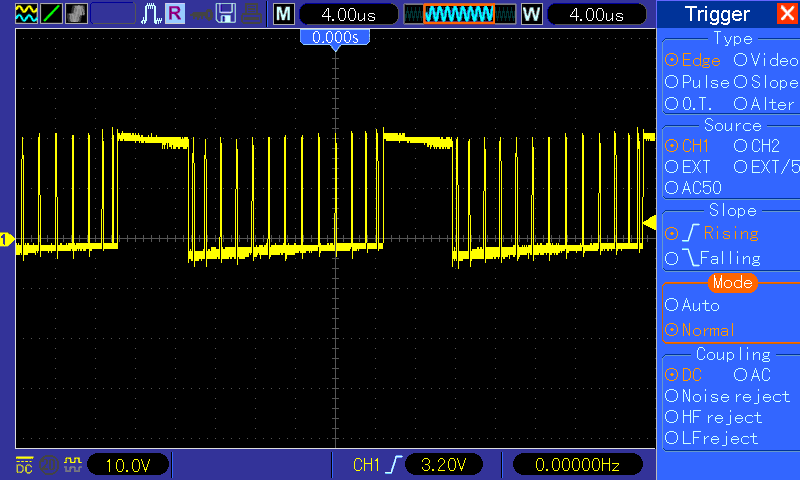Click the 3.20V trigger level readout
Viewport: 800px width, 480px height.
(x=443, y=464)
